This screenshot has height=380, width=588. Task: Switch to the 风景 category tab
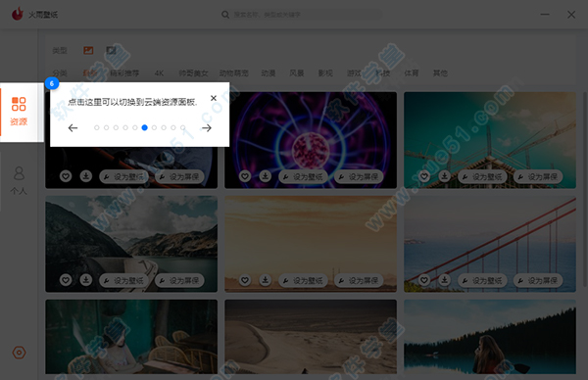[297, 73]
